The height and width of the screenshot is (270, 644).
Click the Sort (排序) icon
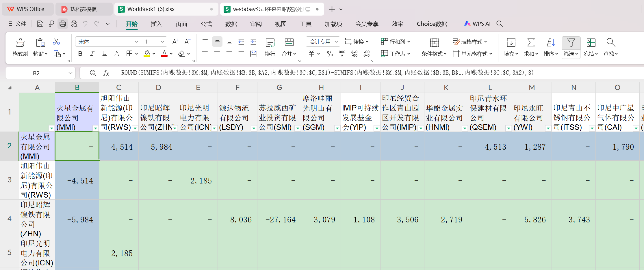point(551,43)
